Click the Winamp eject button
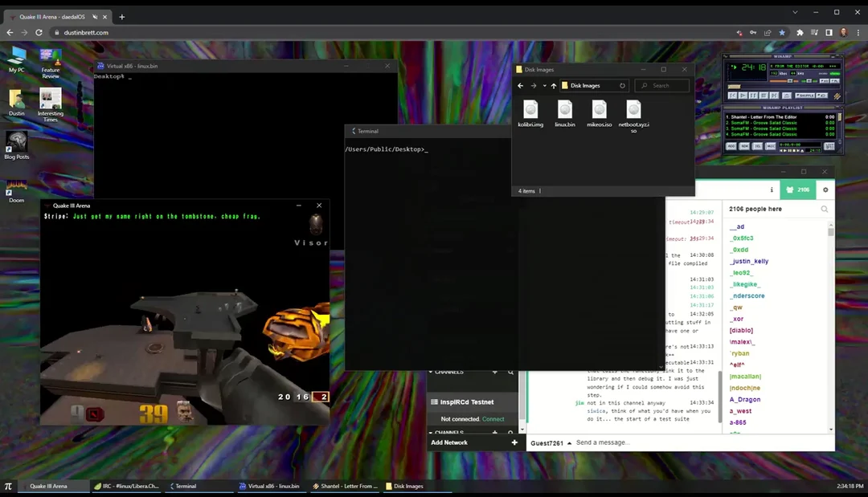The image size is (868, 497). (x=788, y=96)
